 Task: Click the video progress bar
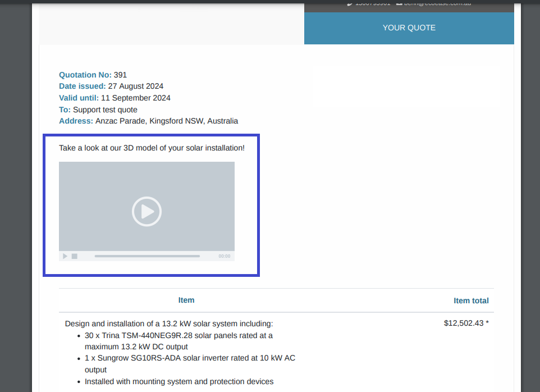147,256
